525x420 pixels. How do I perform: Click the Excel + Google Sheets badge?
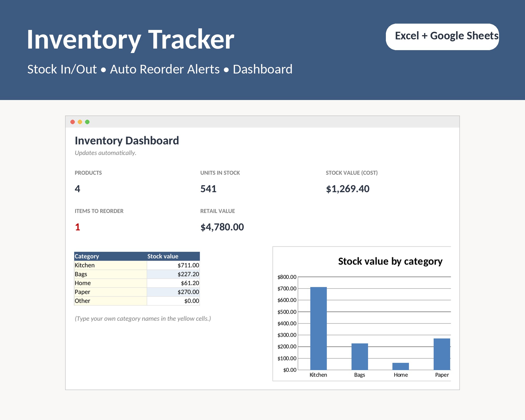[442, 37]
